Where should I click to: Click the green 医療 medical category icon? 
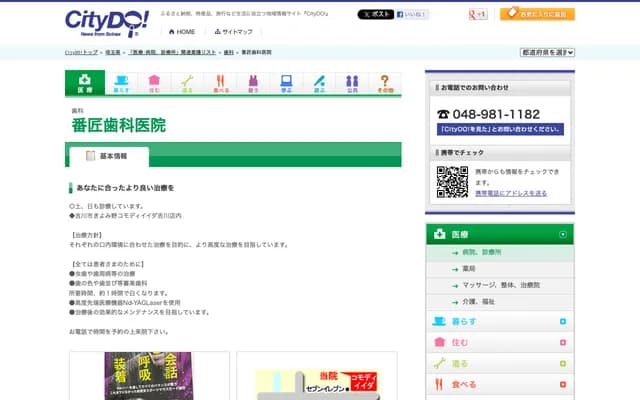click(85, 83)
